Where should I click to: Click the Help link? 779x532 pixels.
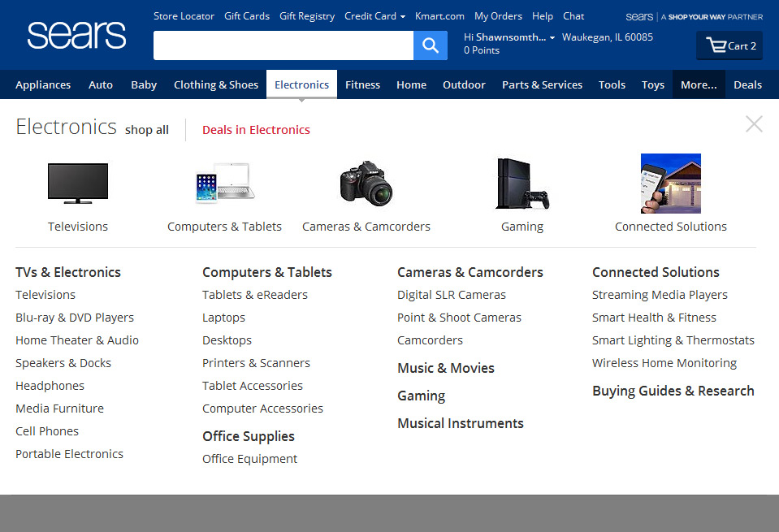(x=543, y=16)
